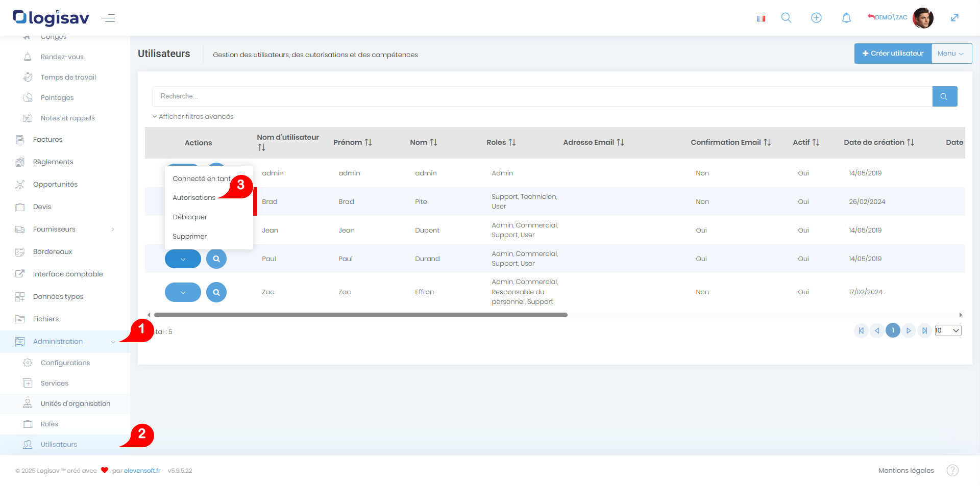The height and width of the screenshot is (486, 980).
Task: Click the help question mark icon
Action: click(952, 470)
